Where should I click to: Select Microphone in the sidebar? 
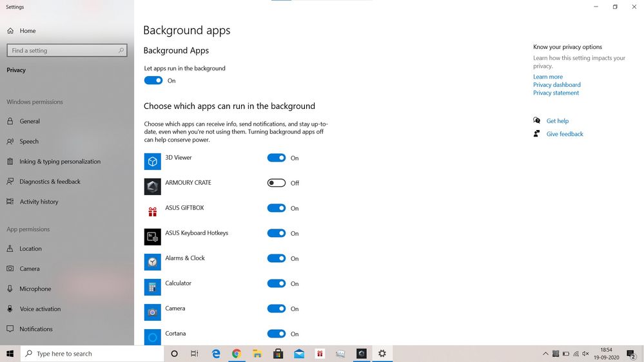click(x=35, y=289)
